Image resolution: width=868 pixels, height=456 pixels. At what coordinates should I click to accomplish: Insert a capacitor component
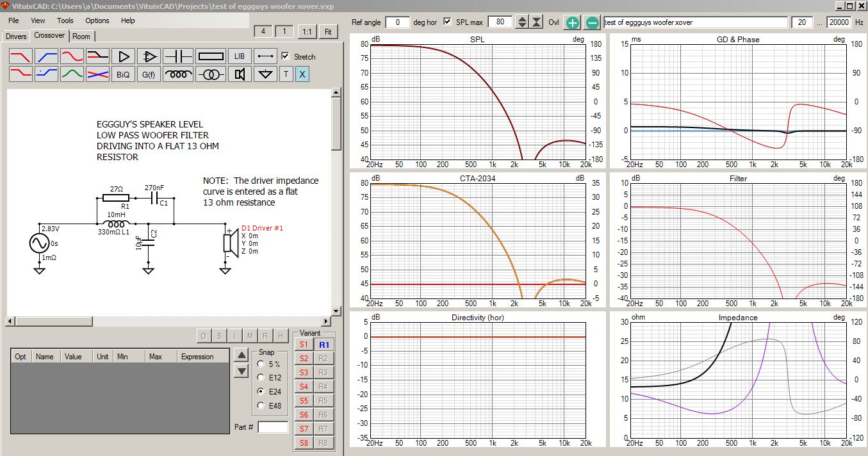(x=178, y=56)
